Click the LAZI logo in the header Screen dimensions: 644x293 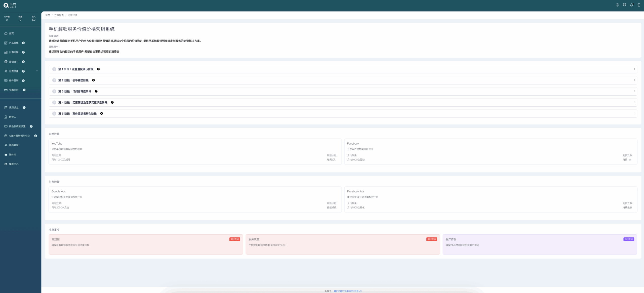10,5
